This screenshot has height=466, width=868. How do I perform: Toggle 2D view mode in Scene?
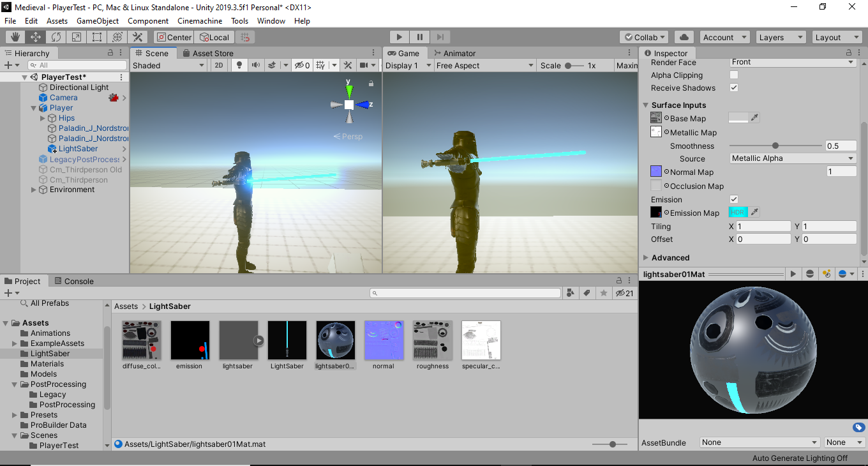coord(219,65)
